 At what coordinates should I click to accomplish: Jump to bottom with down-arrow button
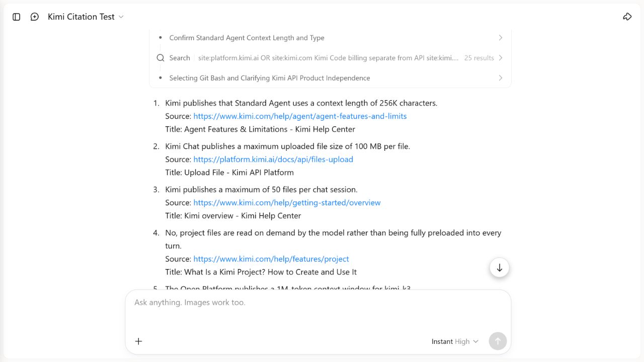(500, 268)
